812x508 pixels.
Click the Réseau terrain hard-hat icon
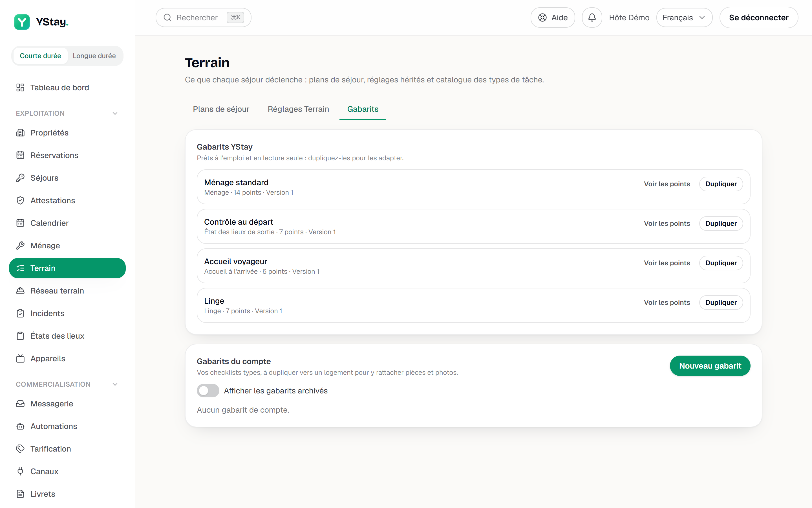[x=20, y=291]
